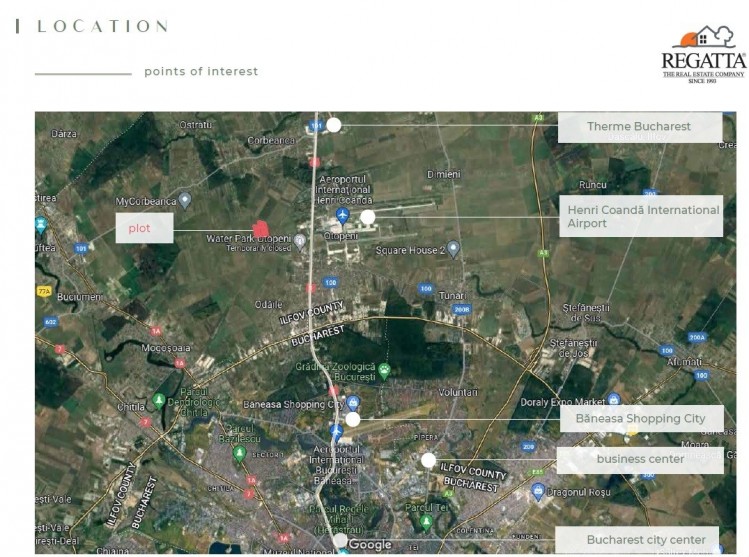Click the Băneasa airport airplane pin

tap(336, 432)
